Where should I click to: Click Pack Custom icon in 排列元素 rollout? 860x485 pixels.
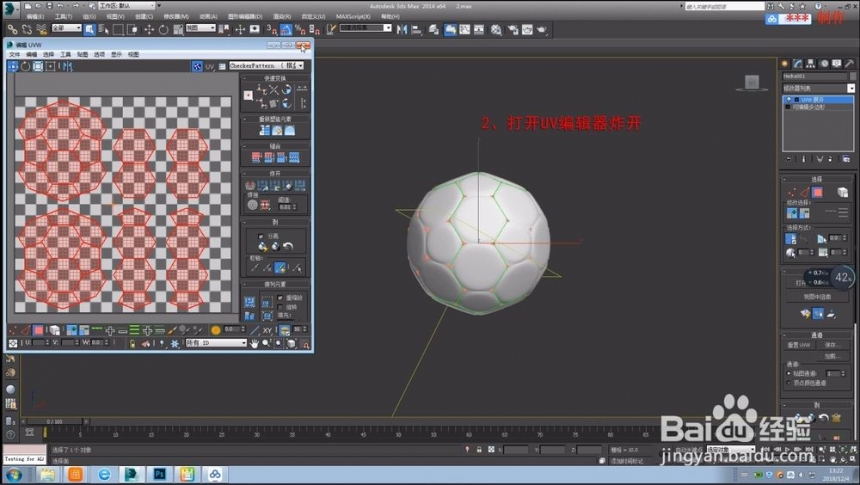tap(250, 302)
